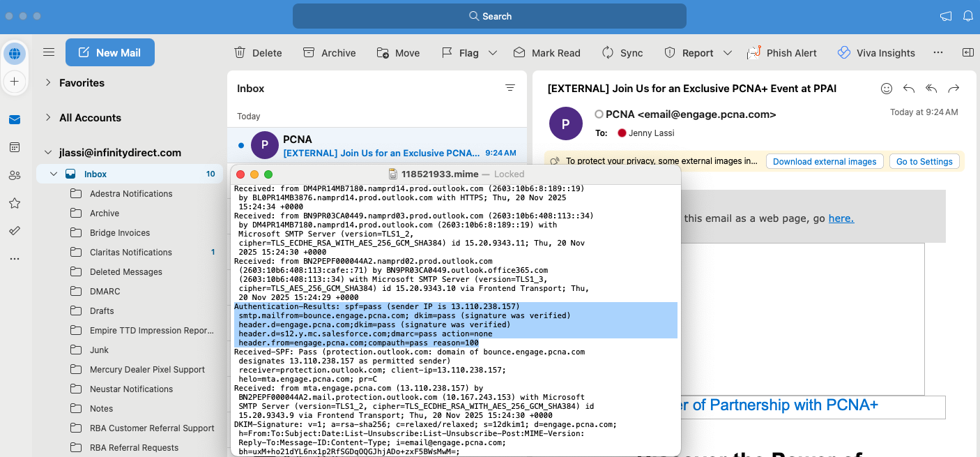
Task: Toggle the hamburger navigation pane
Action: point(49,52)
